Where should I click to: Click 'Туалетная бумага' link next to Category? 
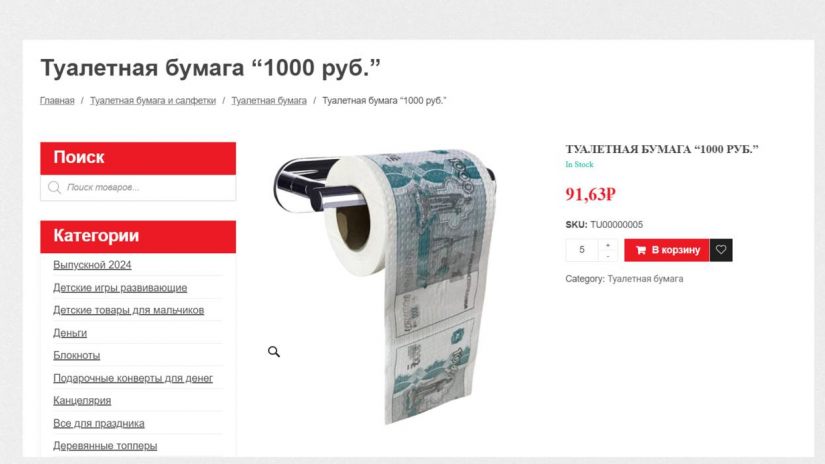click(645, 279)
